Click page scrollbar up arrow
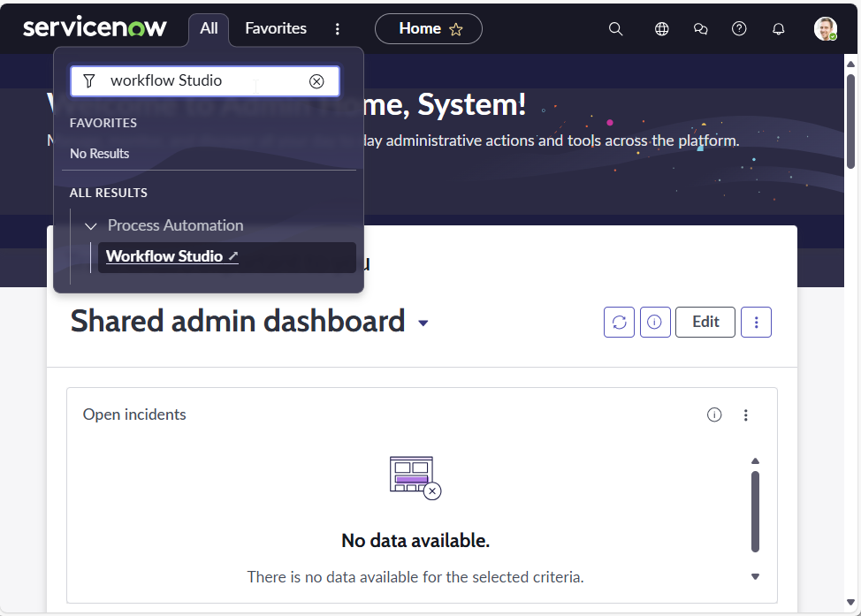861x616 pixels. tap(850, 65)
